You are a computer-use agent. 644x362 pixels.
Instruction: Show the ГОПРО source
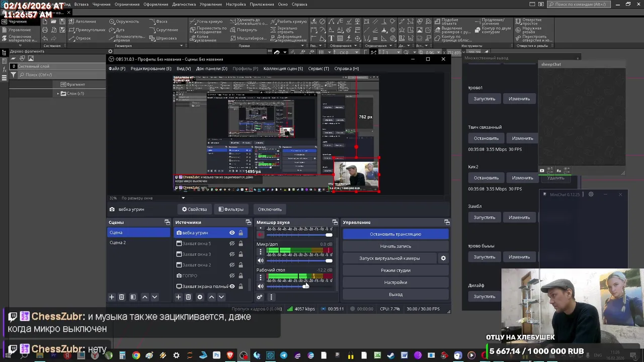tap(232, 276)
